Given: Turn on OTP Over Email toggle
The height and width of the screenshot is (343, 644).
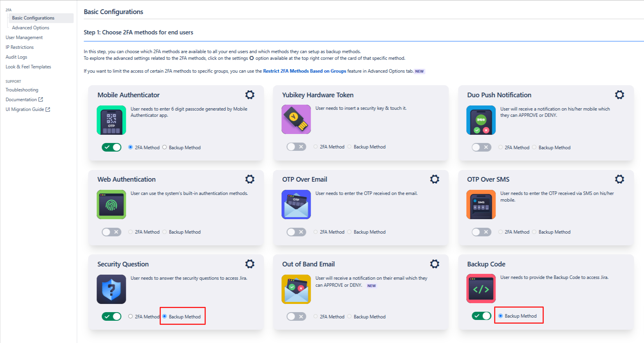Looking at the screenshot, I should pyautogui.click(x=296, y=232).
